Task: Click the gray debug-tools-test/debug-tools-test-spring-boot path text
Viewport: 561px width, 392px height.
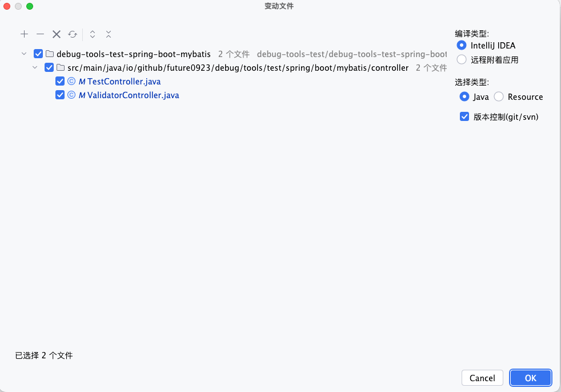Action: click(352, 54)
